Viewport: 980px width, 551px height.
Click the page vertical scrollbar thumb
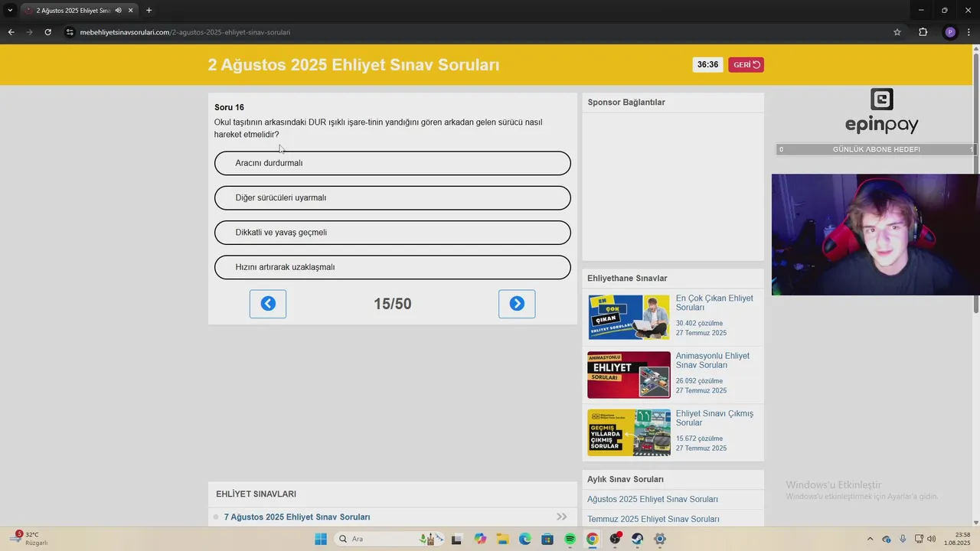point(975,182)
